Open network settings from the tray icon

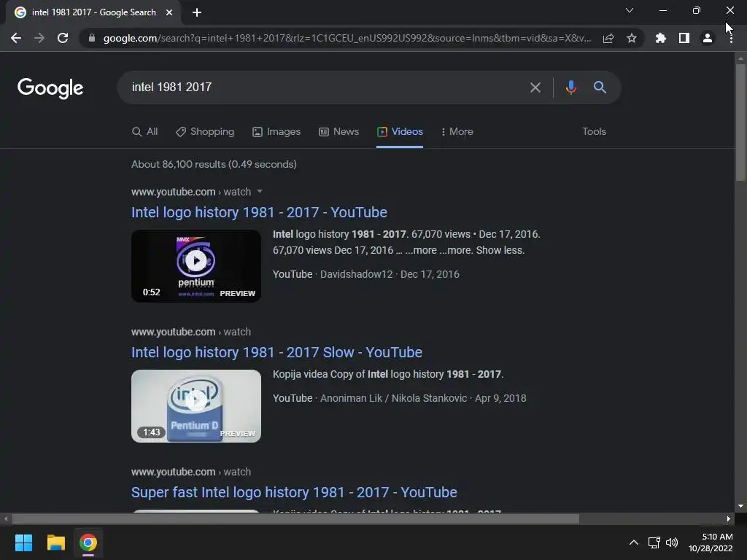pos(654,542)
